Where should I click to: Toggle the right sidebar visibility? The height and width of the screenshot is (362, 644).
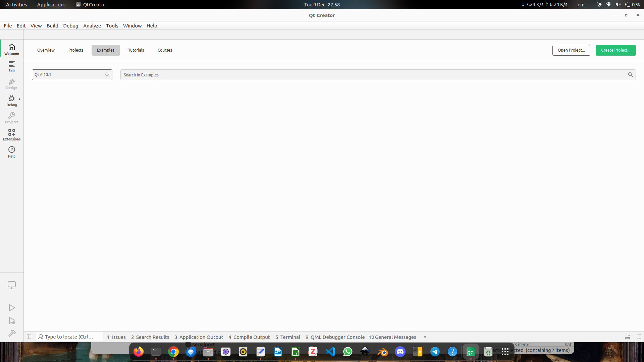[639, 337]
